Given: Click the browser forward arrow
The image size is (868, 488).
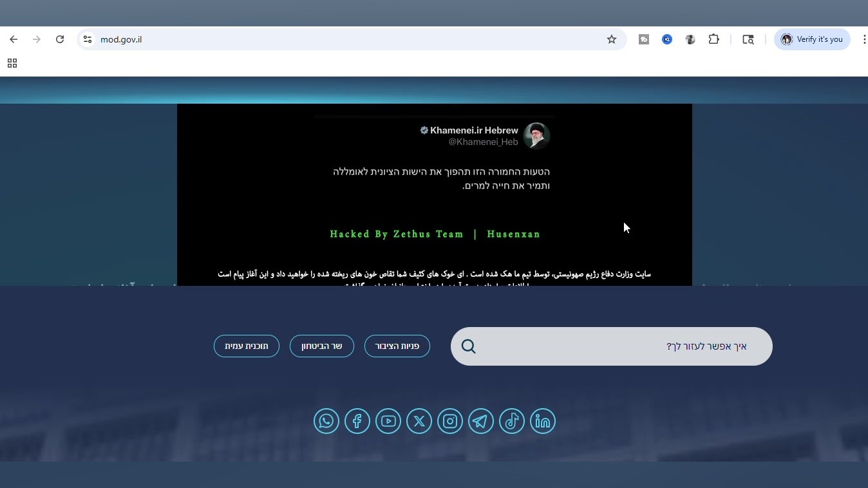Looking at the screenshot, I should click(37, 39).
